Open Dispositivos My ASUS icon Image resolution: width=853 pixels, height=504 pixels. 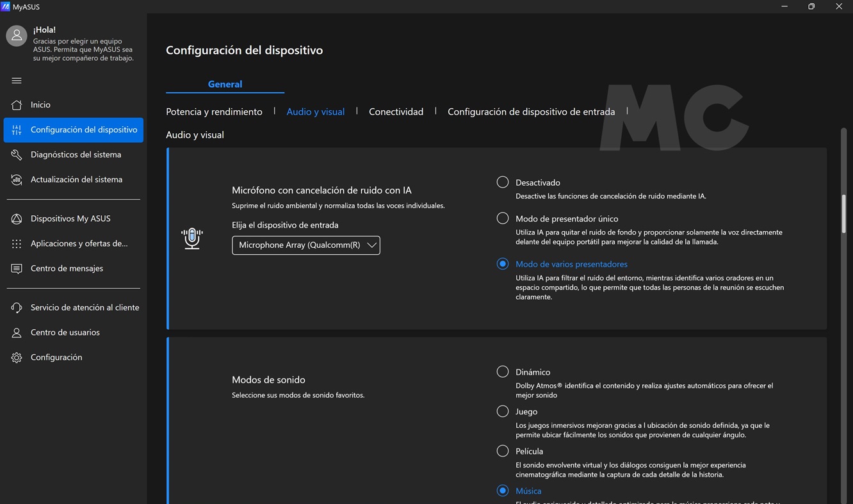[17, 219]
